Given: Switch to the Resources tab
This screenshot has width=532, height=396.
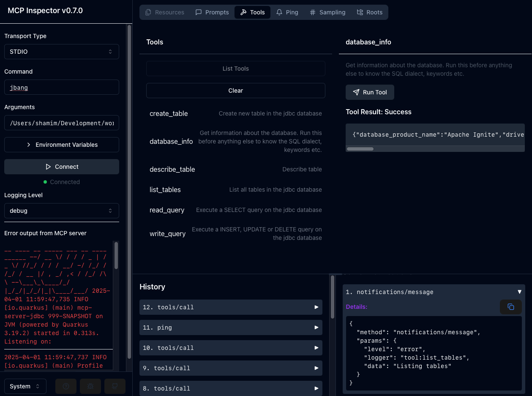Looking at the screenshot, I should point(165,12).
